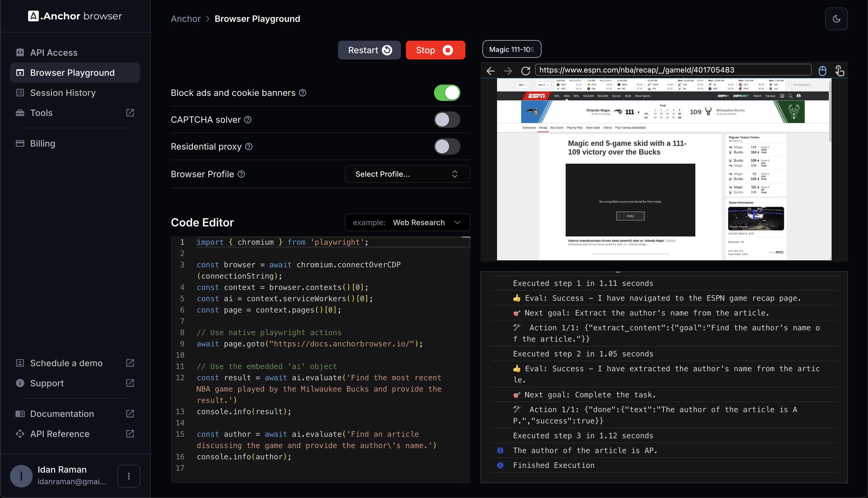
Task: Open help icon next to CAPTCHA solver
Action: [248, 120]
